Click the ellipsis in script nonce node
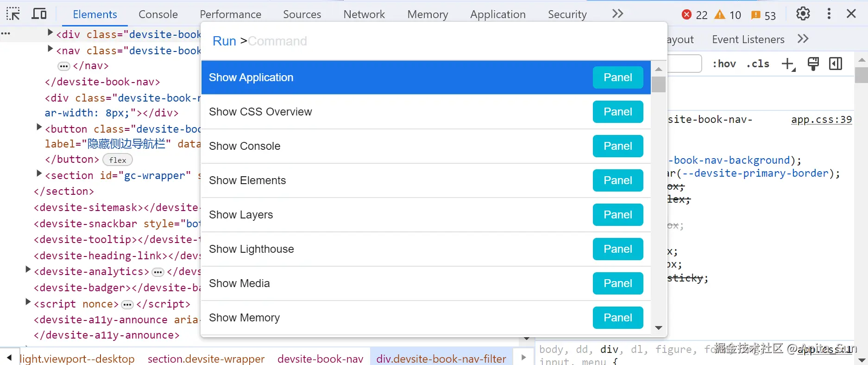This screenshot has height=365, width=868. (x=127, y=305)
